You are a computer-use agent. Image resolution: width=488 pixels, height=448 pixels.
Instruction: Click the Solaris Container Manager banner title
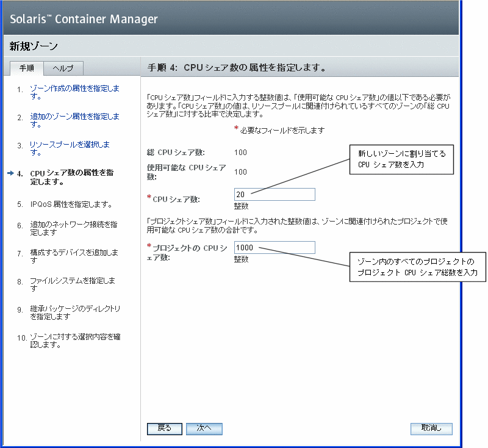tap(84, 19)
